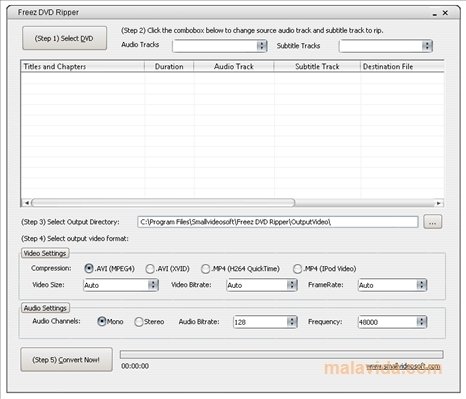Click the Audio Settings group label
This screenshot has width=466, height=399.
(x=45, y=308)
